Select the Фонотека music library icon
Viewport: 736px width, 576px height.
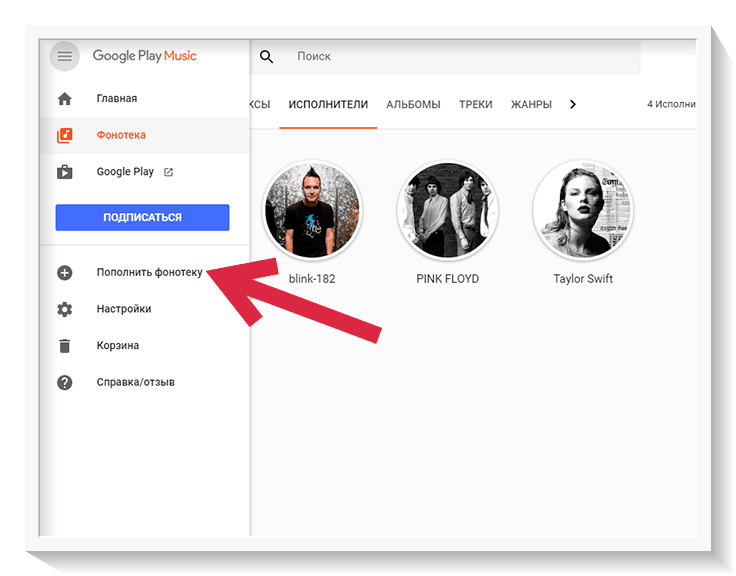pos(65,135)
